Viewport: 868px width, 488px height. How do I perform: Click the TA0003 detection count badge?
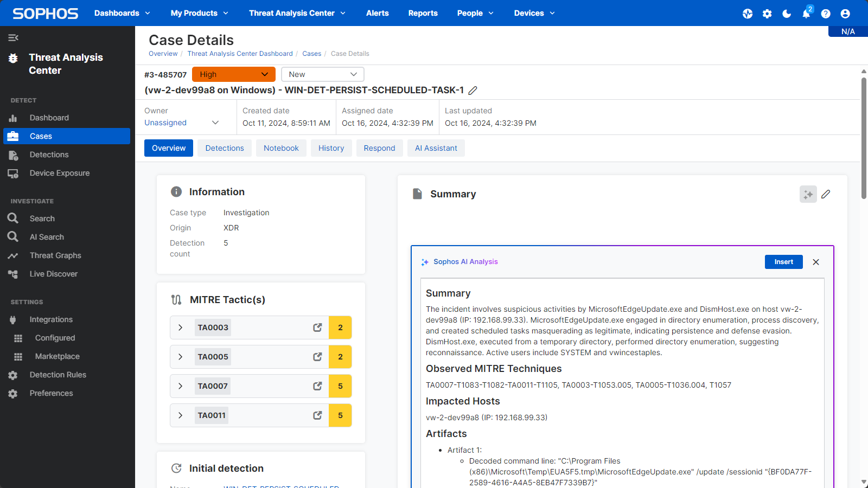pos(340,328)
